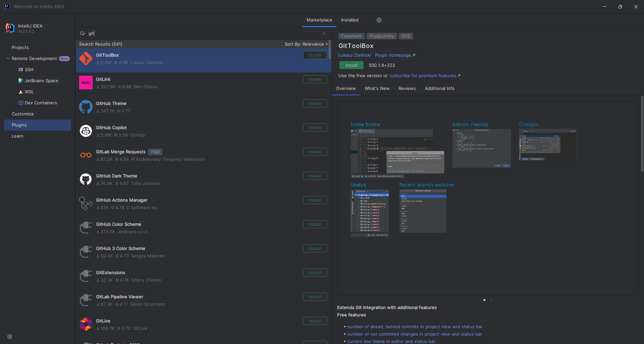The width and height of the screenshot is (644, 344).
Task: Click the GitToolBox plugin icon
Action: click(x=86, y=58)
